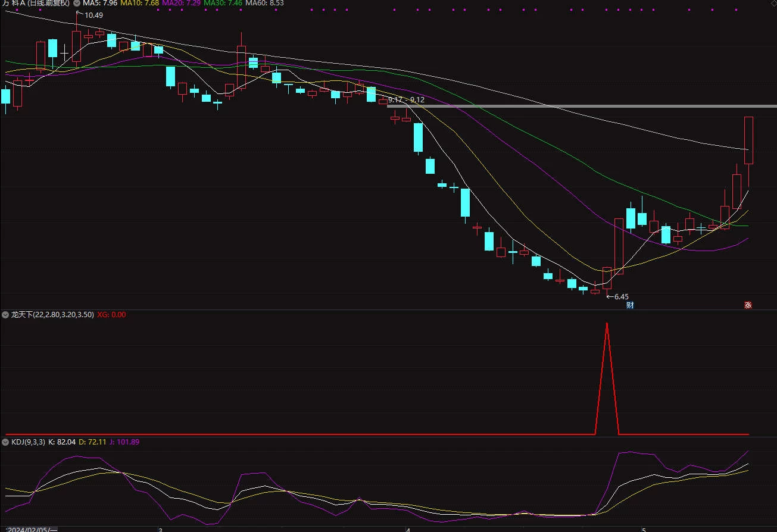Click the MA30: 7.46 legend label
The height and width of the screenshot is (532, 777).
[223, 3]
